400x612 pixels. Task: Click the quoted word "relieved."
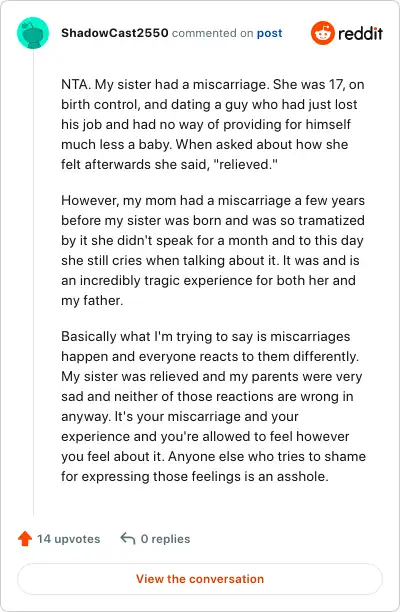245,164
